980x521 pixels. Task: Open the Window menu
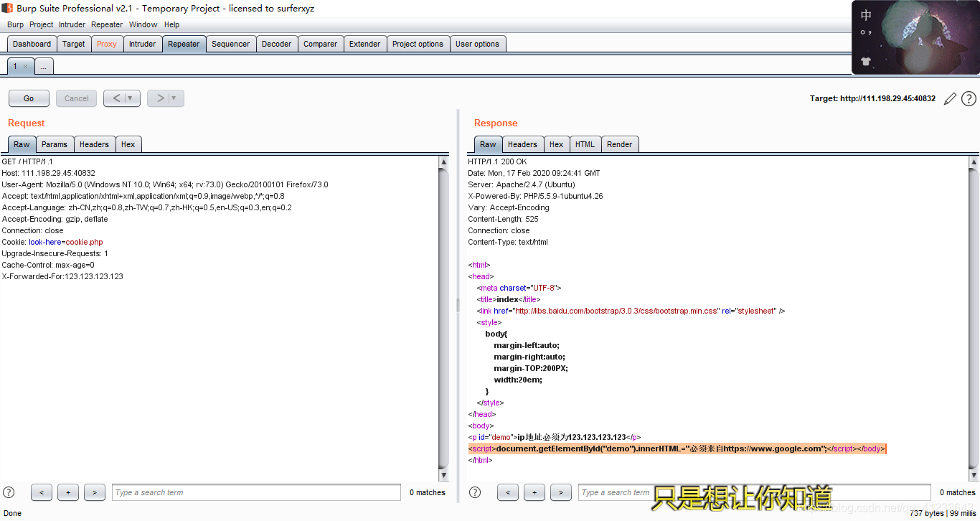coord(143,24)
